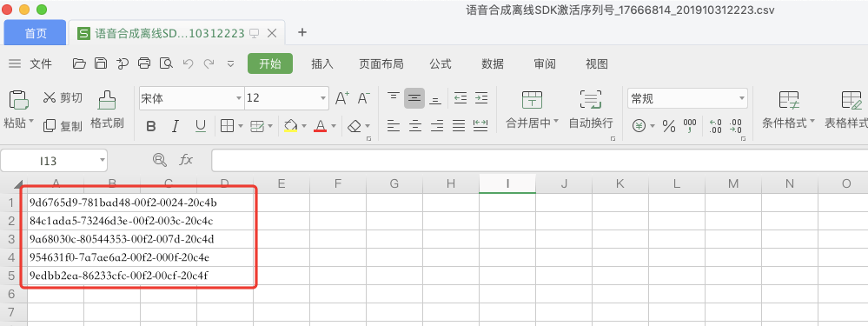Switch to the 审阅 tab
The width and height of the screenshot is (868, 326).
tap(545, 64)
